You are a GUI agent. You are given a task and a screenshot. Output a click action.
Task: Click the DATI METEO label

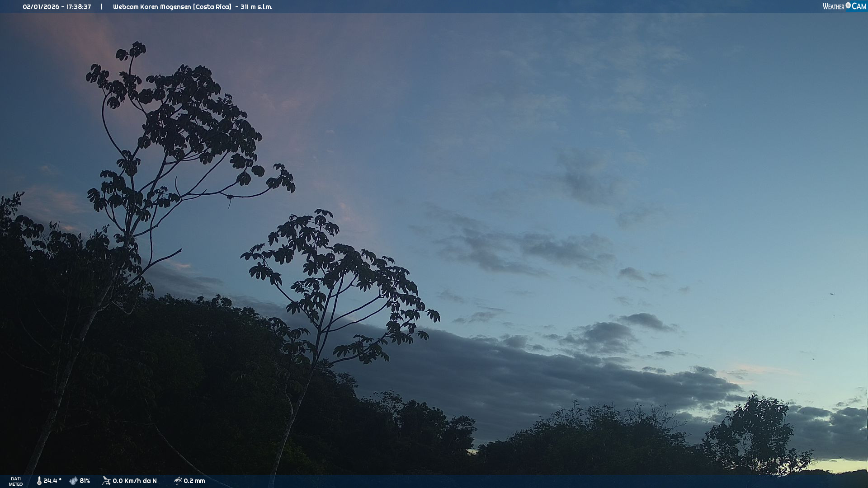pyautogui.click(x=16, y=481)
